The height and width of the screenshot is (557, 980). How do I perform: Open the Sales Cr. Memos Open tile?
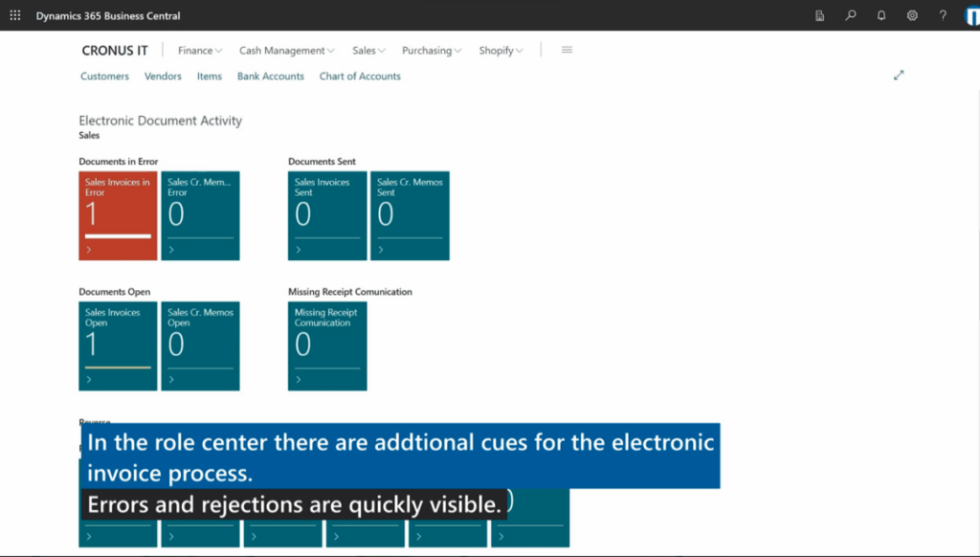point(201,346)
